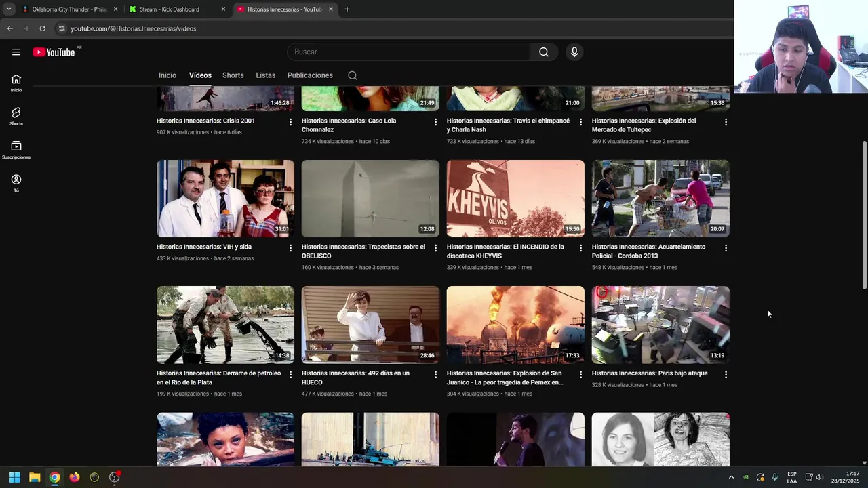This screenshot has width=868, height=488.
Task: Open options menu for Derrame de petróleo video
Action: pos(290,375)
